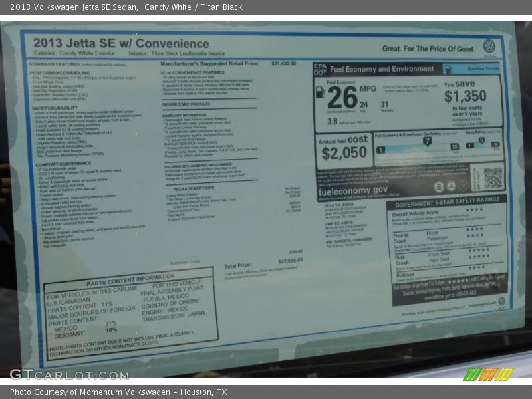The width and height of the screenshot is (532, 399).
Task: Click the gasoline vehicle pump icon in blue banner
Action: click(x=448, y=69)
